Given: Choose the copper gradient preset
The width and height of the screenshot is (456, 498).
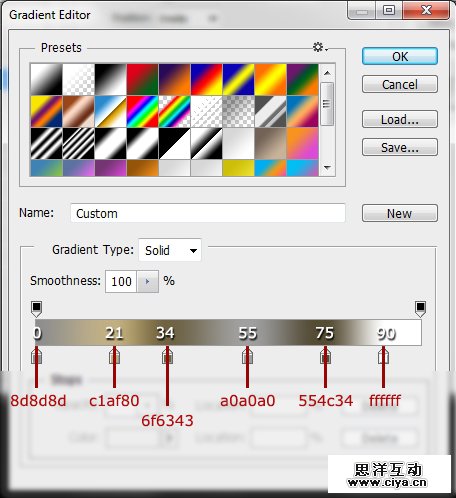Looking at the screenshot, I should 78,111.
